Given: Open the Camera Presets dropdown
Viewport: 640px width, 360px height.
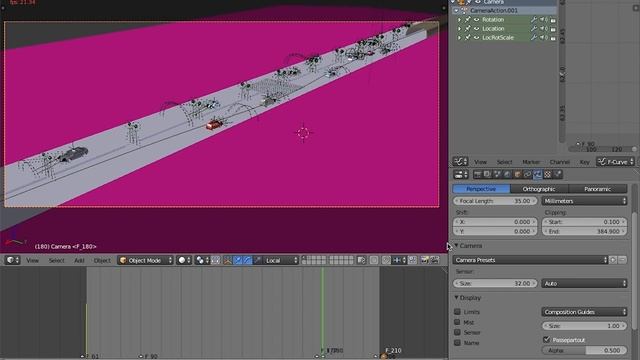Looking at the screenshot, I should (530, 260).
